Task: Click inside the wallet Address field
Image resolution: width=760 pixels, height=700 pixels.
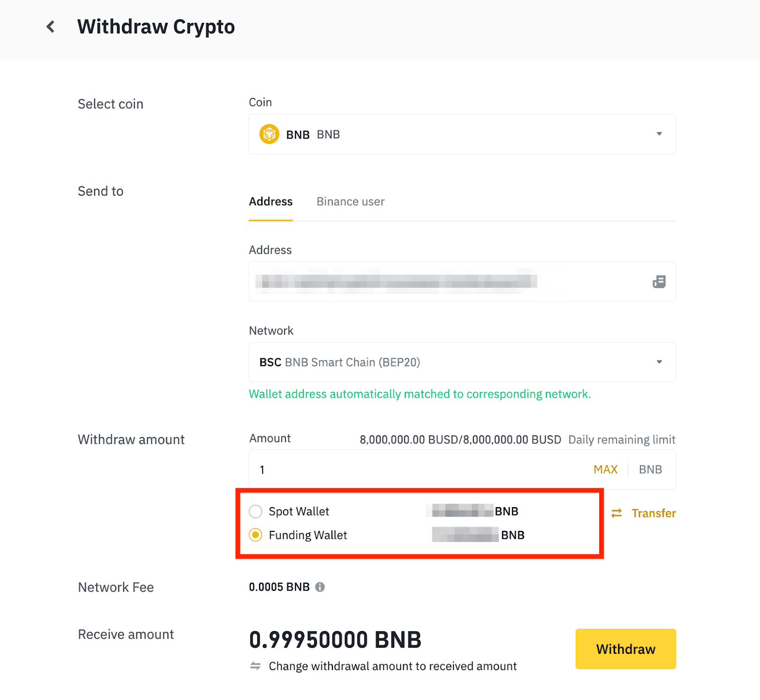Action: 446,282
